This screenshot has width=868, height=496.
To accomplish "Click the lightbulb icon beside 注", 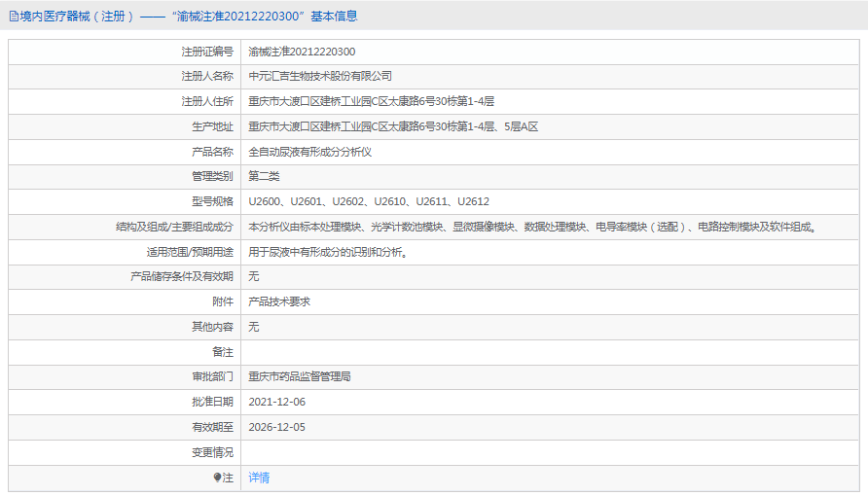I will coord(218,478).
